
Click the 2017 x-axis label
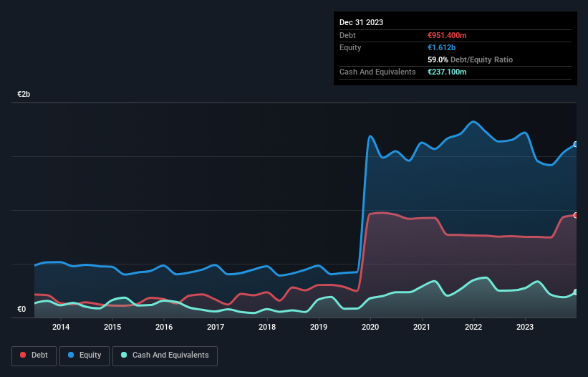click(x=216, y=327)
